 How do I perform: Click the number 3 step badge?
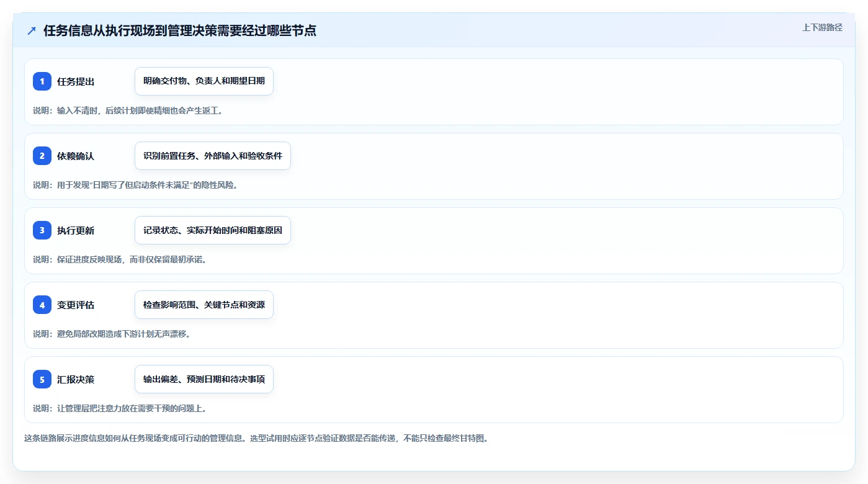(x=42, y=230)
